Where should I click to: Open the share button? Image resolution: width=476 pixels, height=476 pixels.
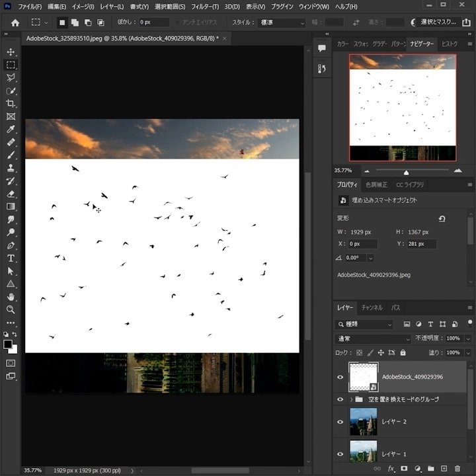pyautogui.click(x=466, y=22)
